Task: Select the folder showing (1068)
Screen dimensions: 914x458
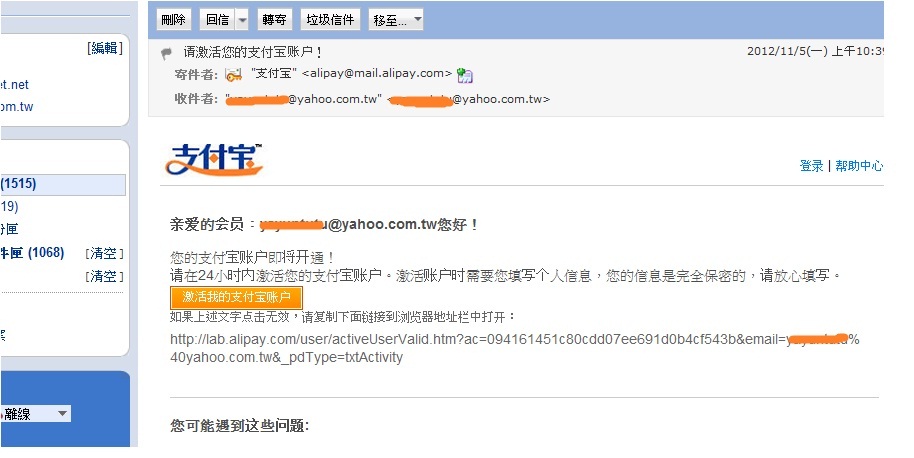Action: 33,253
